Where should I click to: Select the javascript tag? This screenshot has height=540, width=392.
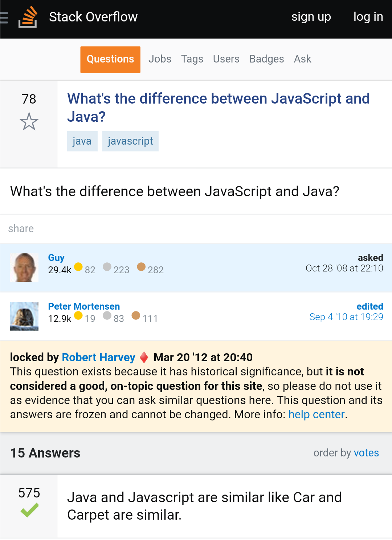pyautogui.click(x=130, y=141)
